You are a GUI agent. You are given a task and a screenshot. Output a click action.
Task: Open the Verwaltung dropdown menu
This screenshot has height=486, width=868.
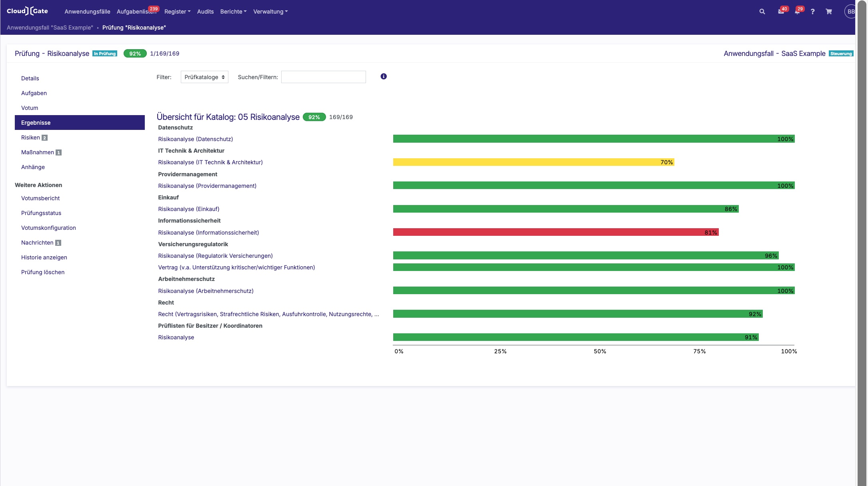click(270, 12)
